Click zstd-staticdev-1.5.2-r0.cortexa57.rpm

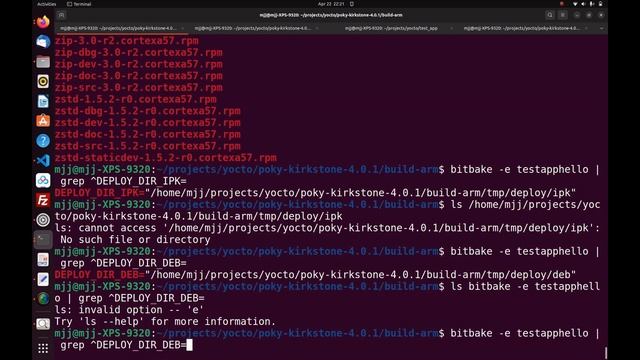tap(166, 158)
